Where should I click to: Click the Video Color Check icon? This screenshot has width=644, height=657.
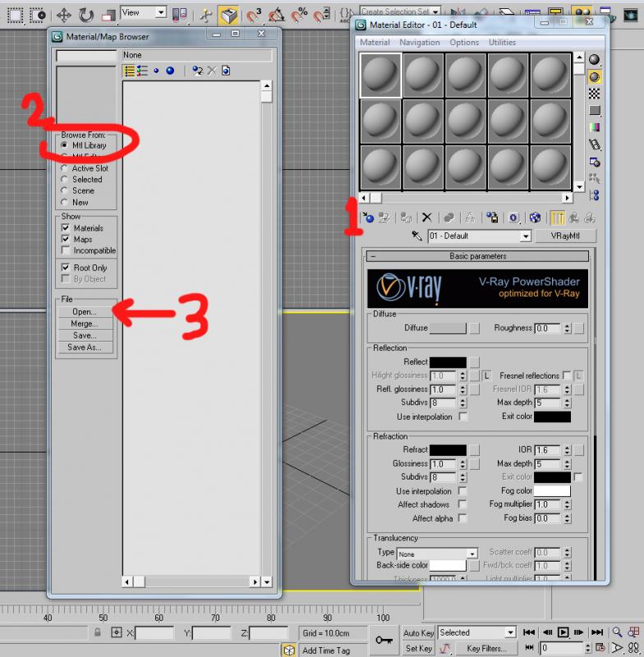[594, 127]
